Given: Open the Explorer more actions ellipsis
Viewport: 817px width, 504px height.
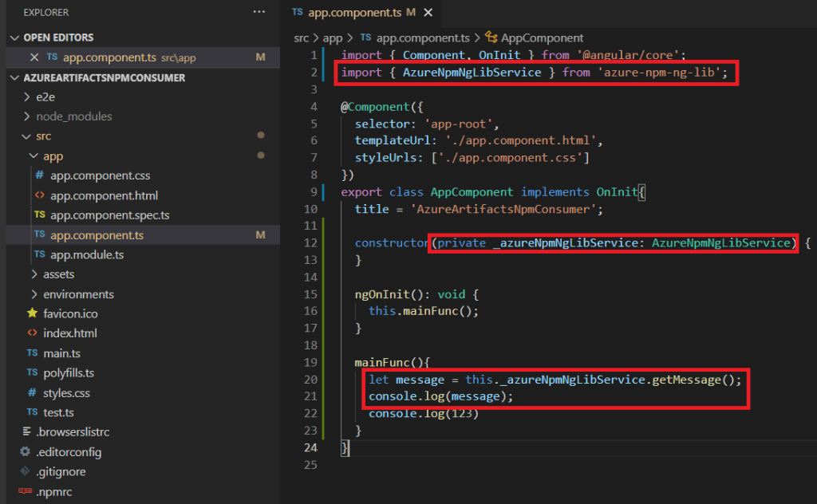Looking at the screenshot, I should pyautogui.click(x=259, y=12).
